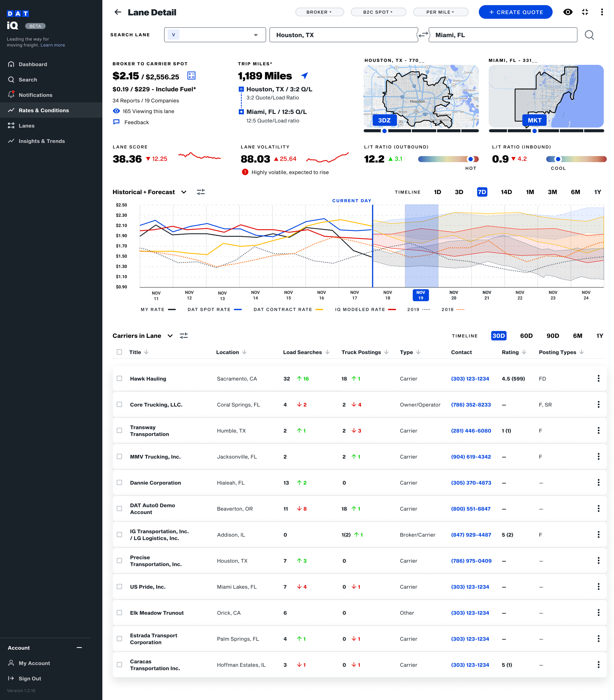Viewport: 614px width, 700px height.
Task: Check the select-all checkbox beside Title
Action: pos(119,352)
